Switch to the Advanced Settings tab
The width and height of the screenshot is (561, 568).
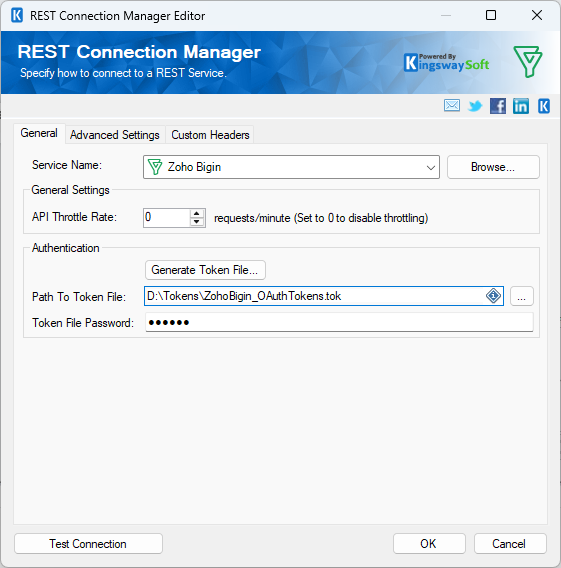click(x=115, y=135)
